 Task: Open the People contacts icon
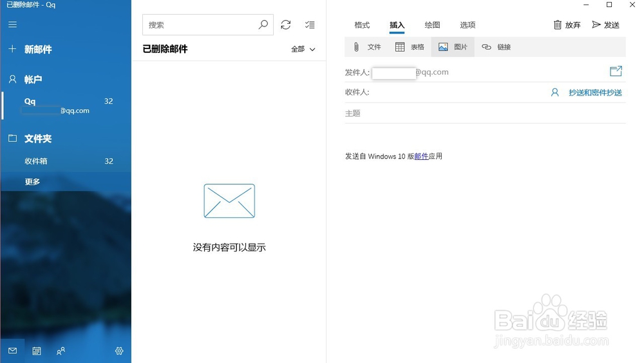tap(61, 351)
